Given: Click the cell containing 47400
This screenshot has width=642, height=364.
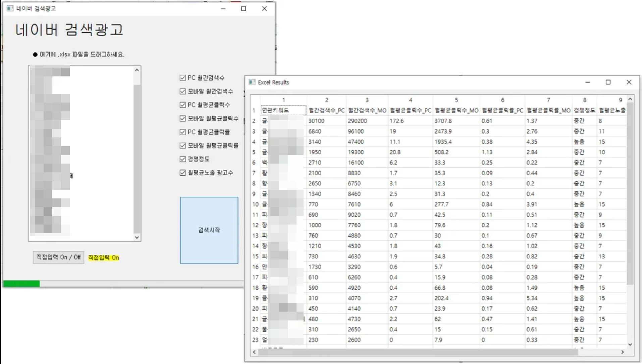Looking at the screenshot, I should click(x=367, y=142).
